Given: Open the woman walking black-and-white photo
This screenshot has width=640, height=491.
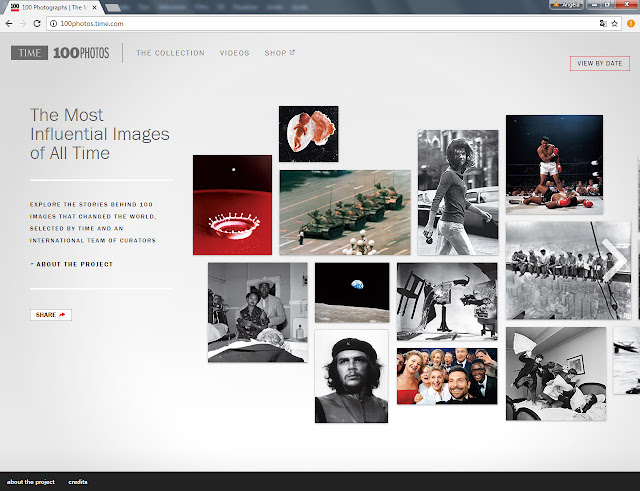Looking at the screenshot, I should pos(458,193).
